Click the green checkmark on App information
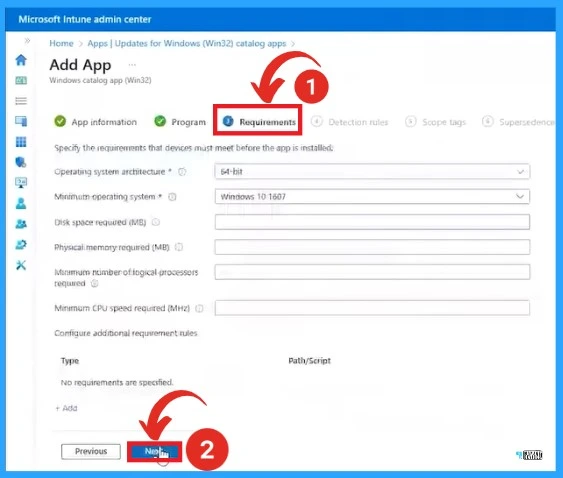 (60, 121)
